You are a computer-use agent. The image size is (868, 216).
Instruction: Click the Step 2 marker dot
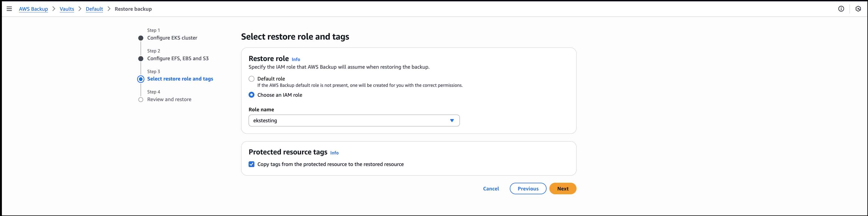pos(141,59)
